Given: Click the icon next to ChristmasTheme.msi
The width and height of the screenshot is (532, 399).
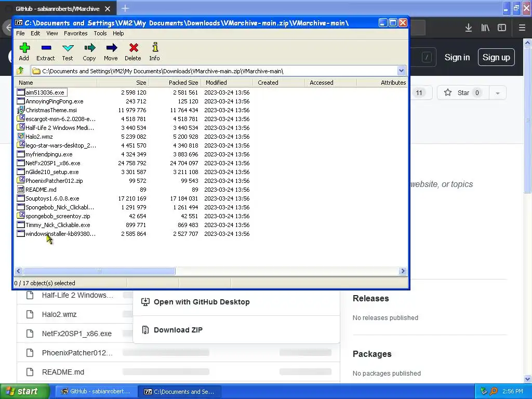Looking at the screenshot, I should point(21,110).
